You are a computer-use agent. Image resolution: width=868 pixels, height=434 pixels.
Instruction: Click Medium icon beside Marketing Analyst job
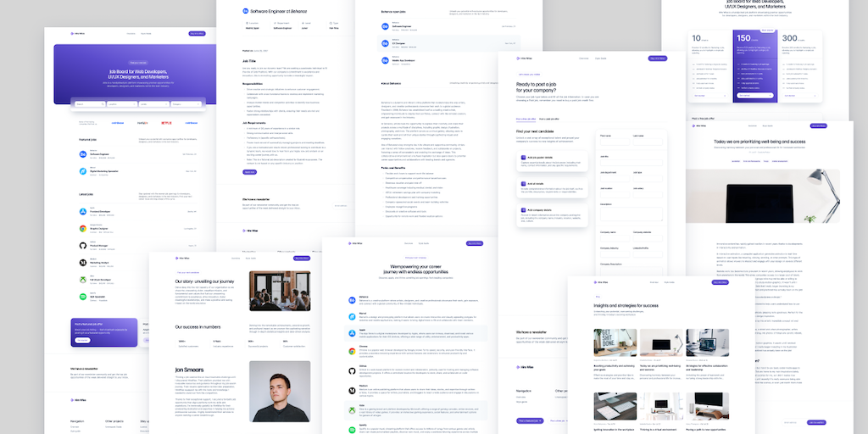(x=82, y=263)
